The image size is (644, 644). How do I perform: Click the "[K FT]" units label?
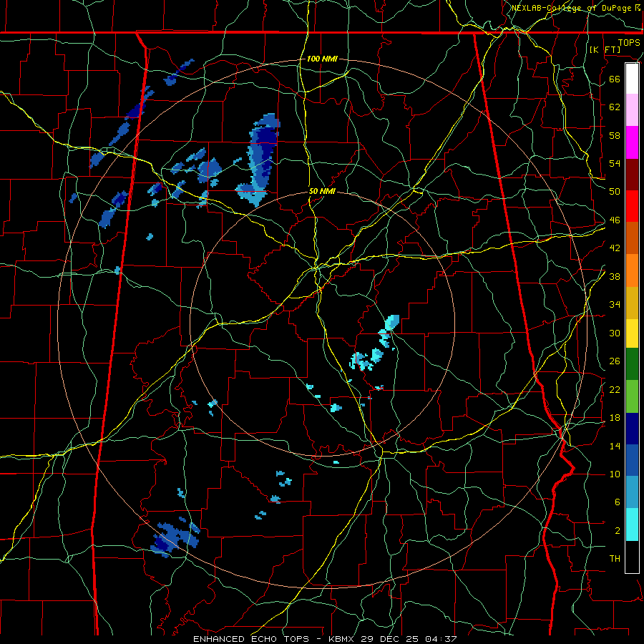tap(605, 49)
